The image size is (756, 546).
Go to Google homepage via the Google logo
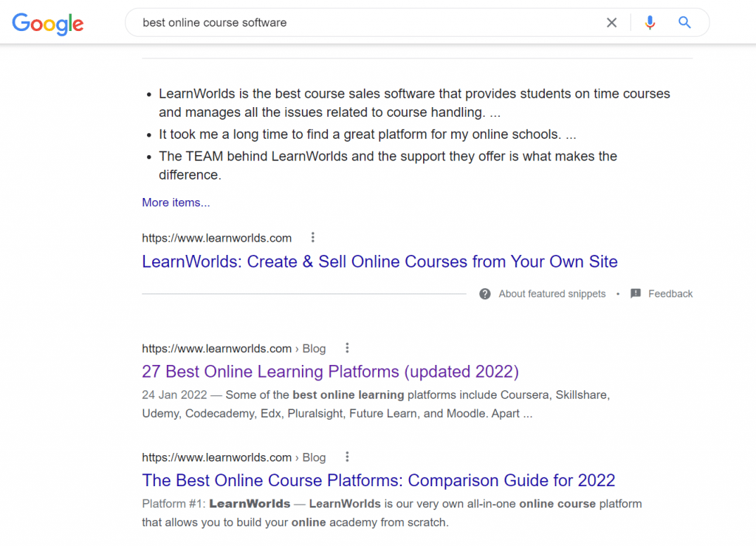point(47,24)
